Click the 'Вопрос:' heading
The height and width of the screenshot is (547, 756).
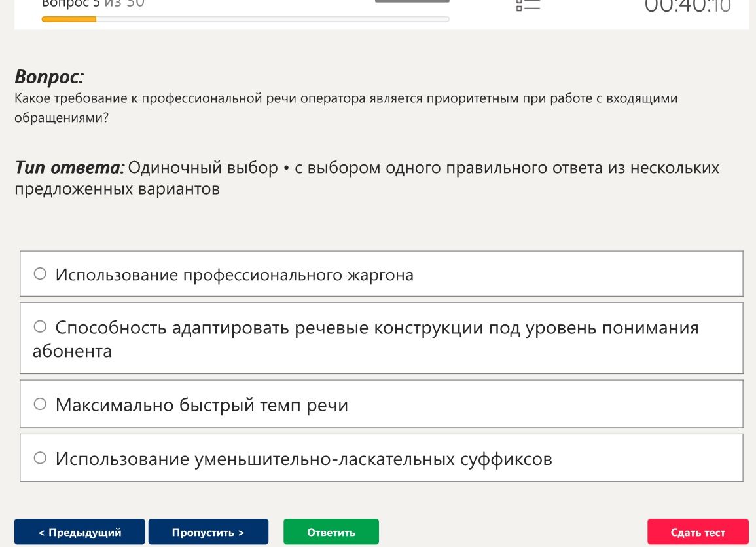tap(49, 77)
